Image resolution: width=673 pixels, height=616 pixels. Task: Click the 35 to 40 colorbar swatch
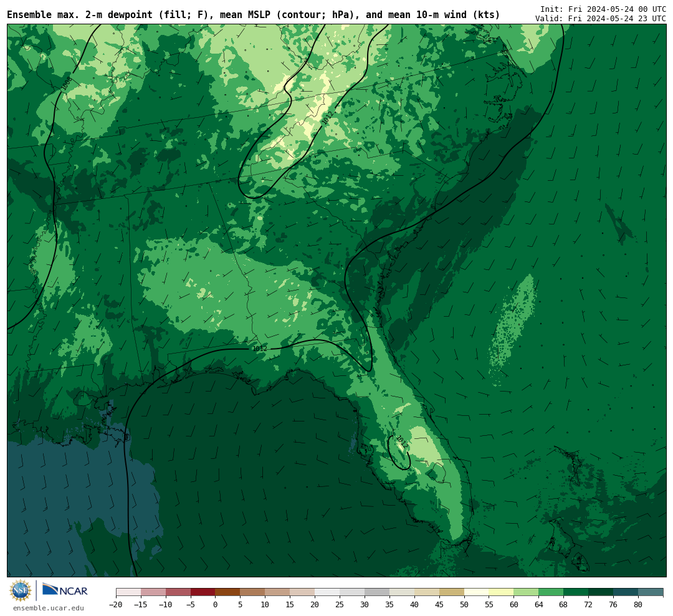click(402, 592)
